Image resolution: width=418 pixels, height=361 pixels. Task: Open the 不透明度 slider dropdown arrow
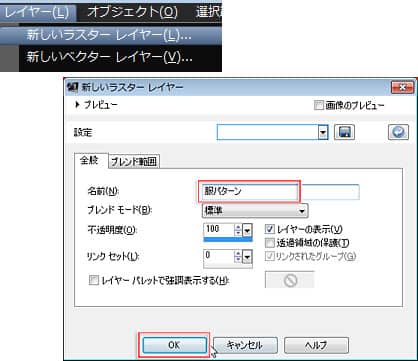click(x=247, y=230)
